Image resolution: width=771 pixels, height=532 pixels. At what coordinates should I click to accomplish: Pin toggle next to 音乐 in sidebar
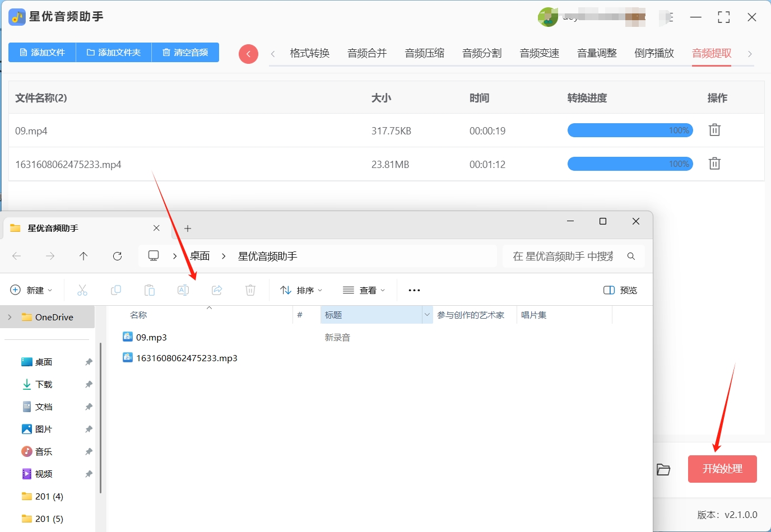(x=89, y=452)
